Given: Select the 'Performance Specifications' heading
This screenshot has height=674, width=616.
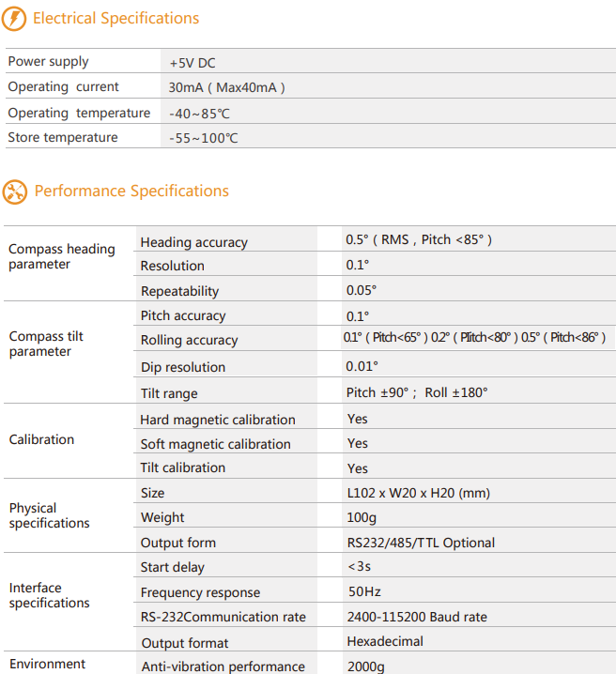Looking at the screenshot, I should 131,191.
